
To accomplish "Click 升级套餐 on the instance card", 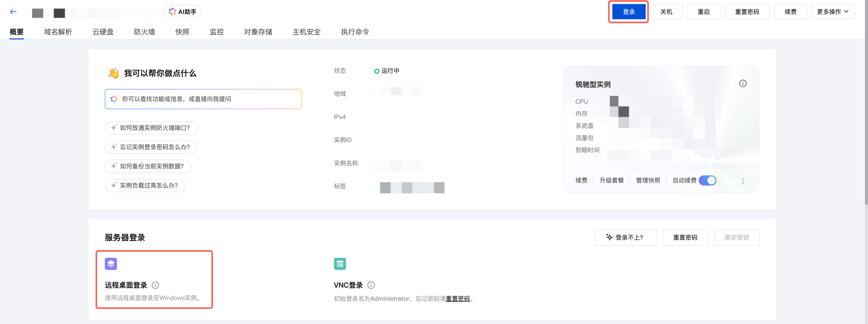I will point(611,180).
